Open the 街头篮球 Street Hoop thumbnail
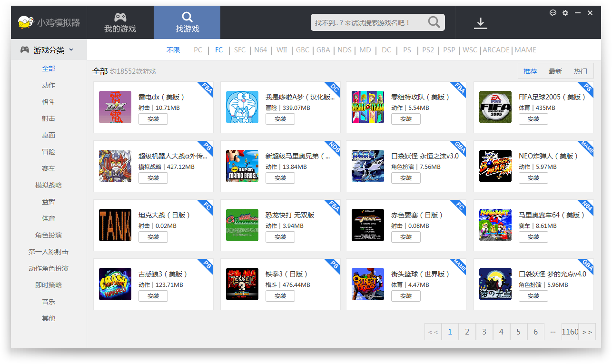Screen dimensions: 612x364 click(368, 284)
